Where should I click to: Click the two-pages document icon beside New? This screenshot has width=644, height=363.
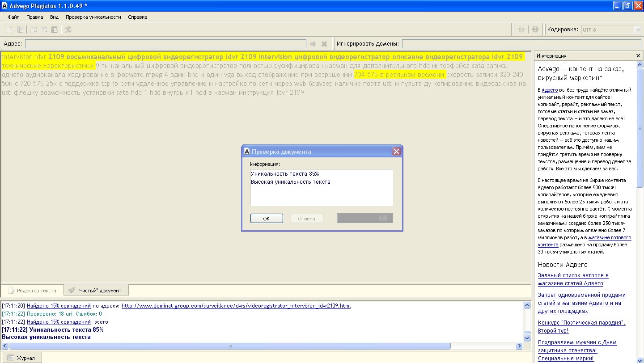(20, 30)
